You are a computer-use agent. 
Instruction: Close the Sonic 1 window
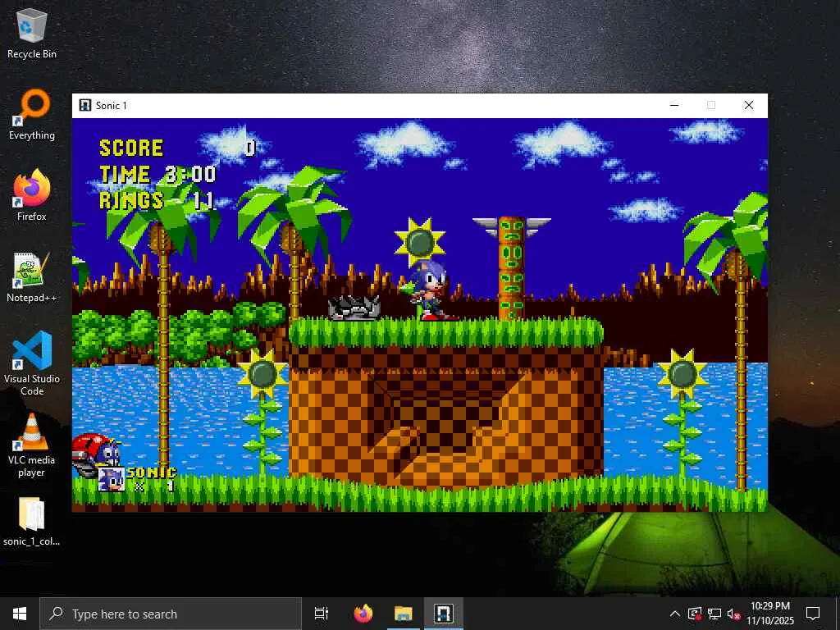pyautogui.click(x=749, y=105)
